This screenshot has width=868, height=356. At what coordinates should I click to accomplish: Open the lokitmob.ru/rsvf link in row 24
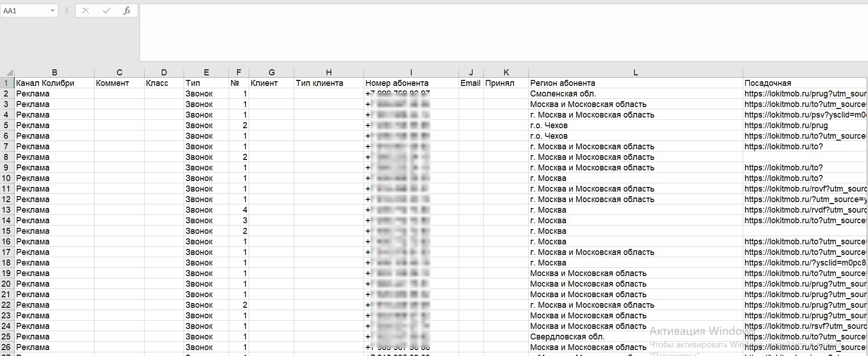[805, 326]
